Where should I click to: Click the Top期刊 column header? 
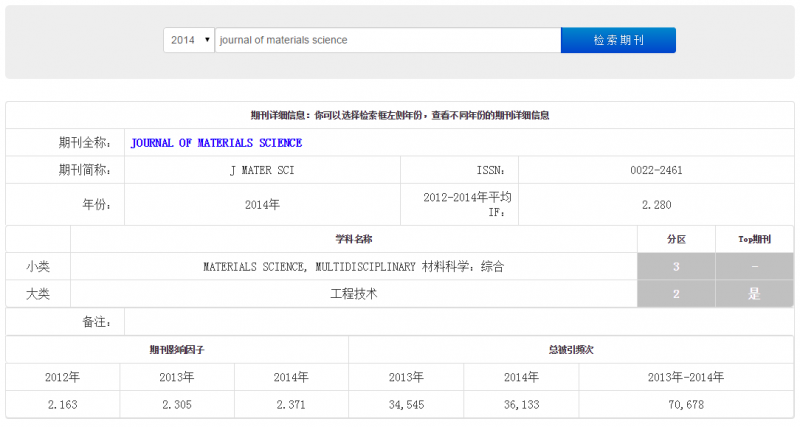(755, 239)
